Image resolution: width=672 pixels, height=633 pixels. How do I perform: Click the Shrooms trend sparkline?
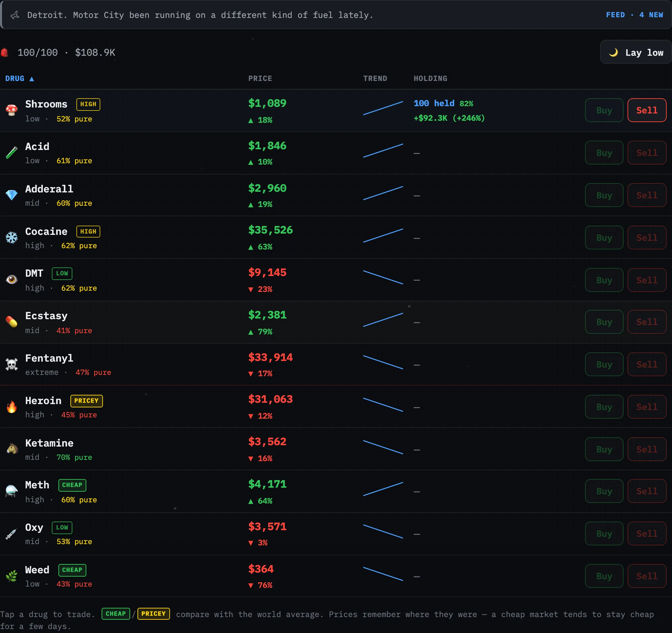(x=383, y=108)
